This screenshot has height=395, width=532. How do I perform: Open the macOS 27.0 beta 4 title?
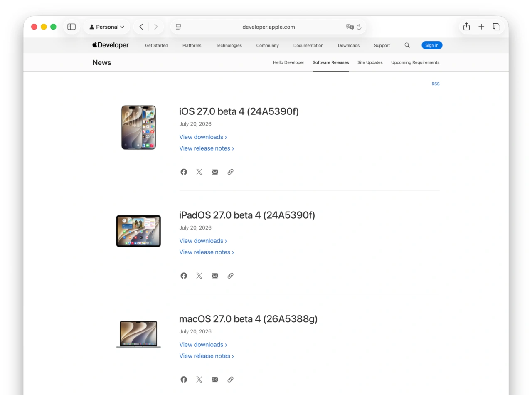point(248,319)
